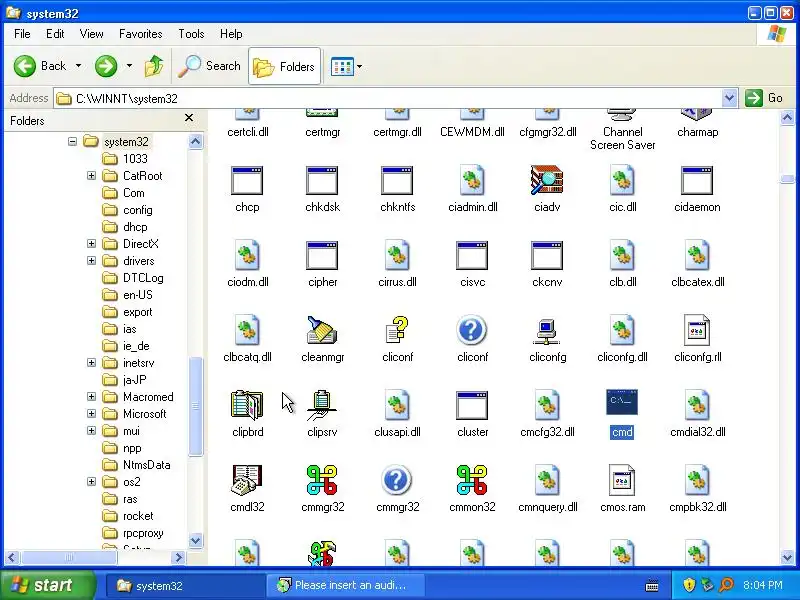
Task: Select the cmmon32 file icon
Action: 472,480
